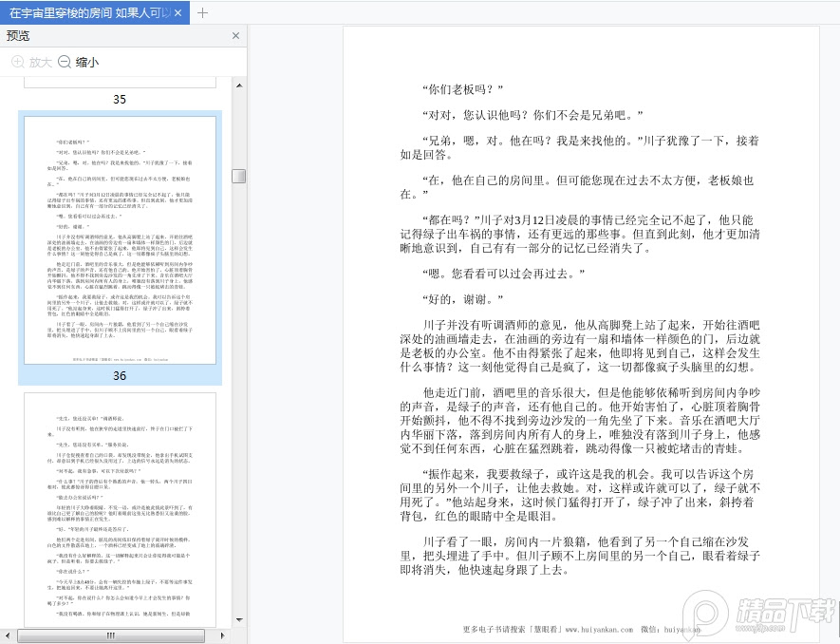Screen dimensions: 840x644
Task: Click the paragraph starting 川子看了一眼
Action: (580, 556)
